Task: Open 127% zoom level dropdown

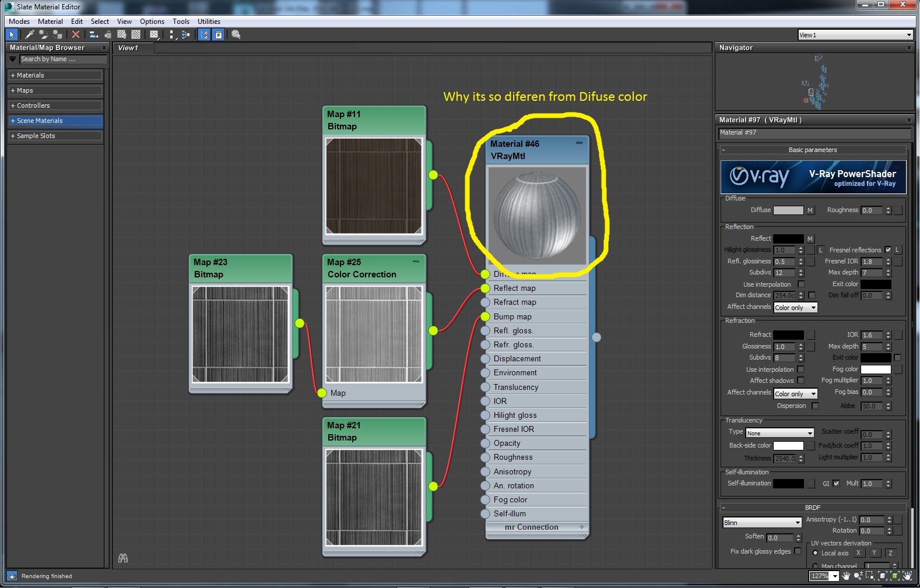Action: [835, 576]
